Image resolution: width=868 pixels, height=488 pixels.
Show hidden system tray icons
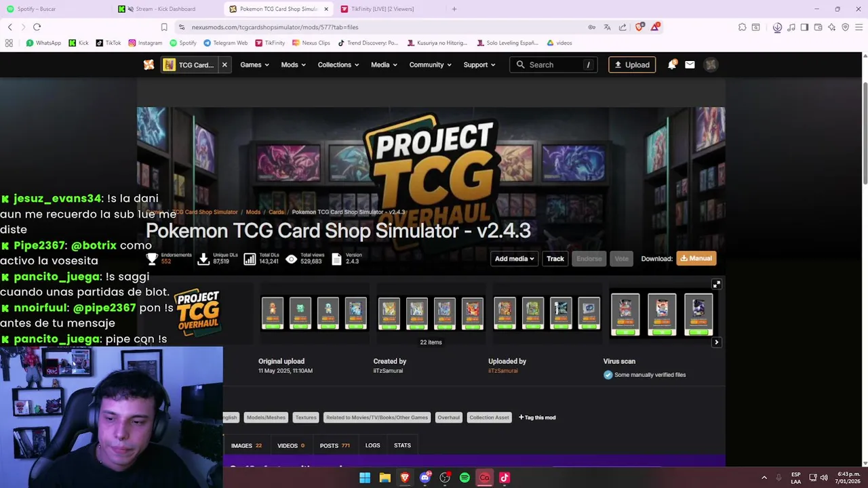point(764,478)
